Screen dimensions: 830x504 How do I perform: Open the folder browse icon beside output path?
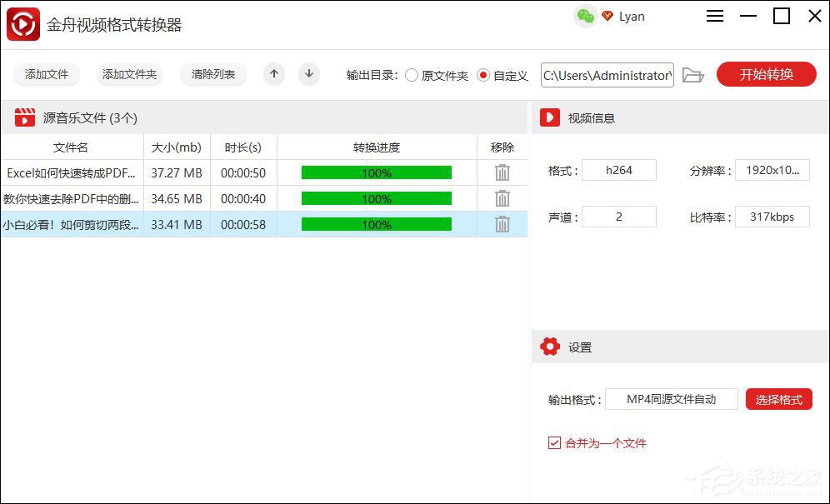coord(692,74)
